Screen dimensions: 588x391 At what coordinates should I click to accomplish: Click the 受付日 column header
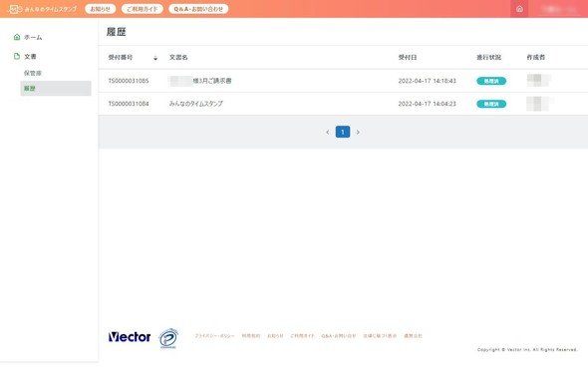coord(408,58)
